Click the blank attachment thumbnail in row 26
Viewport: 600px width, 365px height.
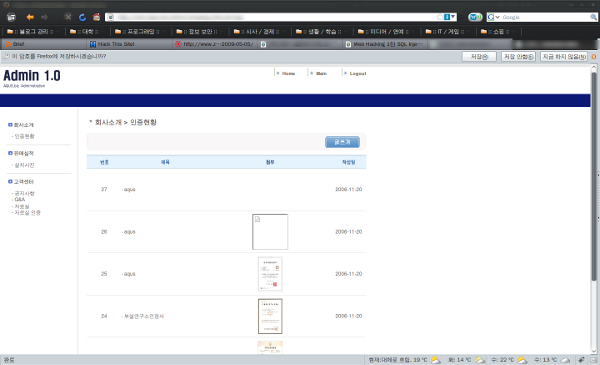[270, 232]
